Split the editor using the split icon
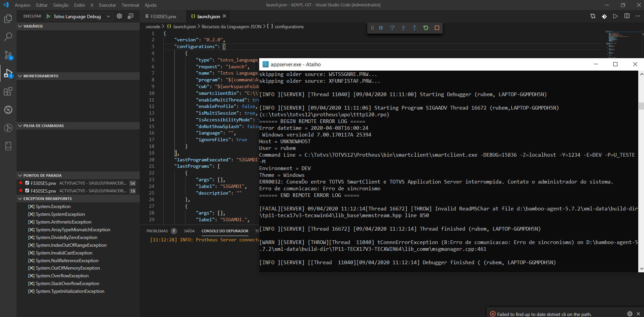644x317 pixels. tap(626, 16)
